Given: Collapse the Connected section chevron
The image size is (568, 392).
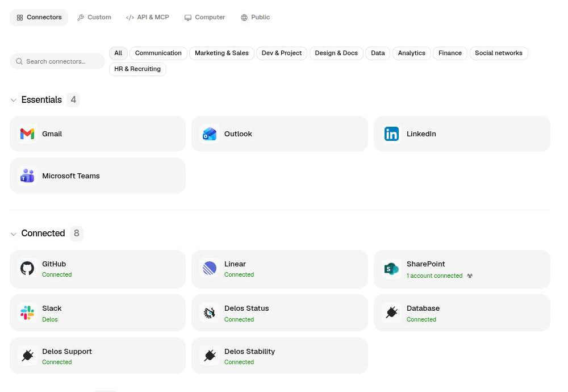Looking at the screenshot, I should [14, 234].
